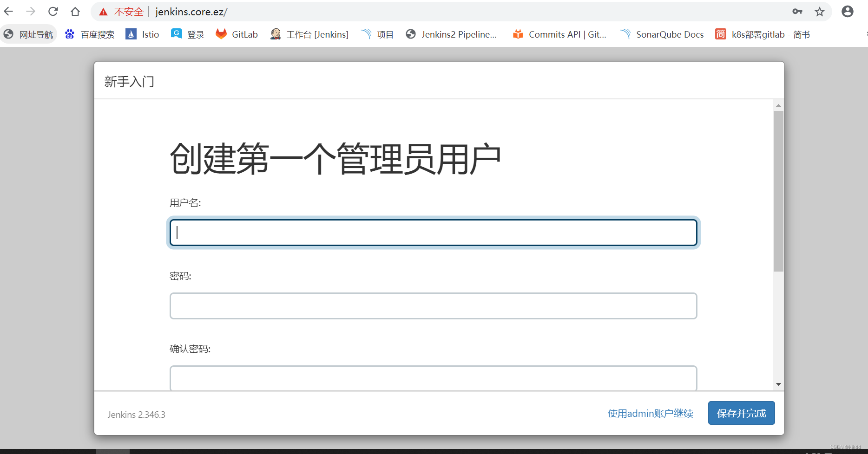Focus the 用户名 input field

(x=433, y=233)
